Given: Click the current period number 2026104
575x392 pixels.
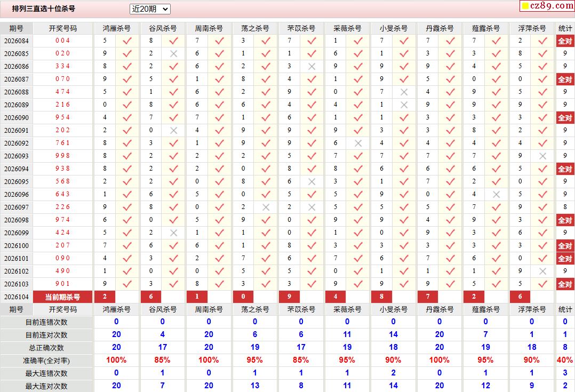Looking at the screenshot, I should (x=17, y=297).
